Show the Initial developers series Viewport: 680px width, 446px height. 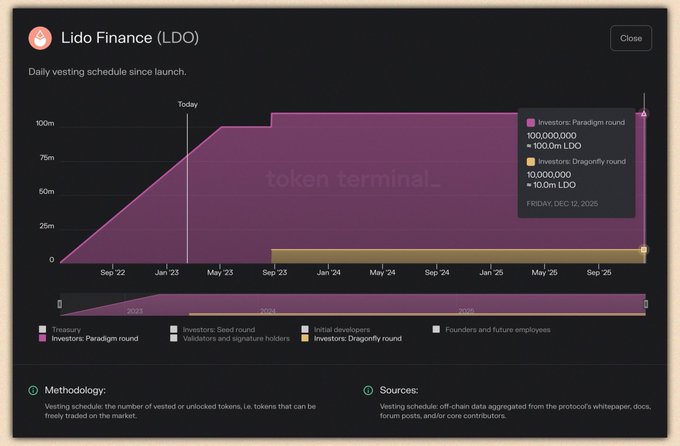305,329
